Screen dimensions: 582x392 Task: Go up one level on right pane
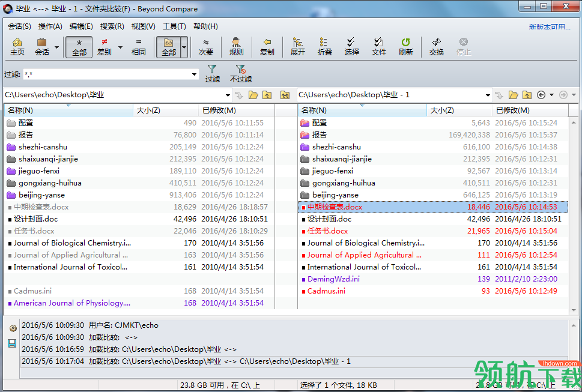(x=527, y=95)
